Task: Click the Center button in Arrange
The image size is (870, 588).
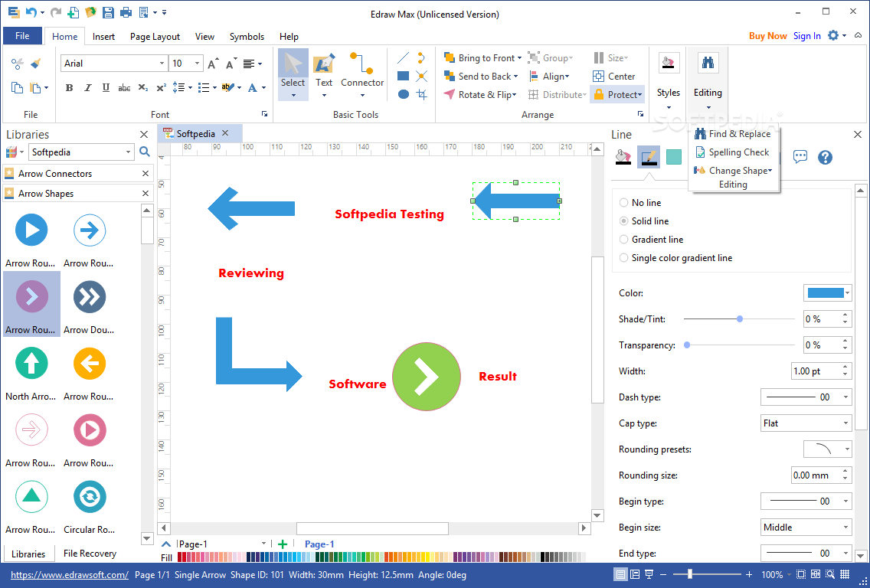Action: 614,76
